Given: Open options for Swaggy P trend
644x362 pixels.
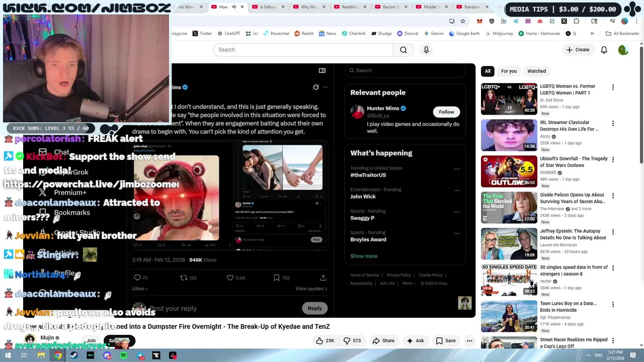Looking at the screenshot, I should [457, 212].
